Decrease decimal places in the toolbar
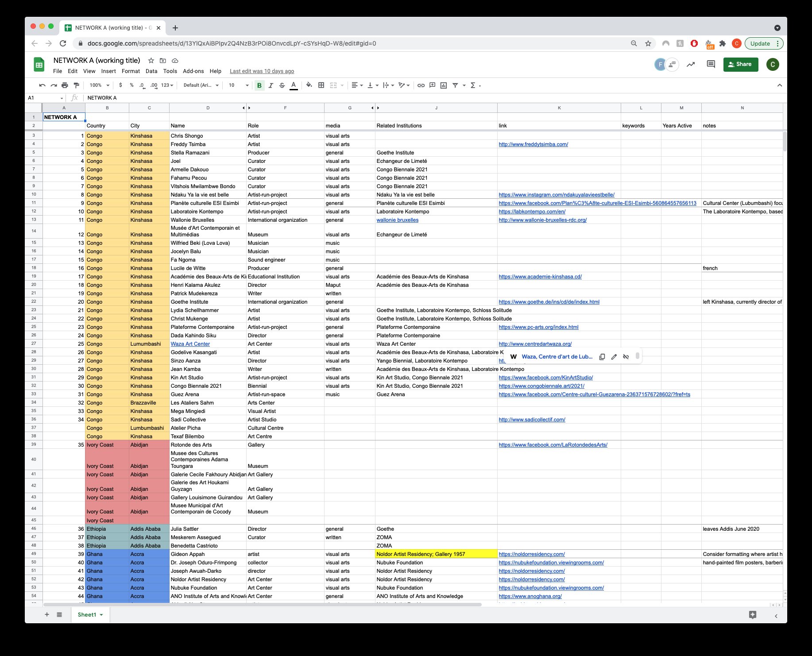Viewport: 812px width, 656px height. tap(142, 85)
